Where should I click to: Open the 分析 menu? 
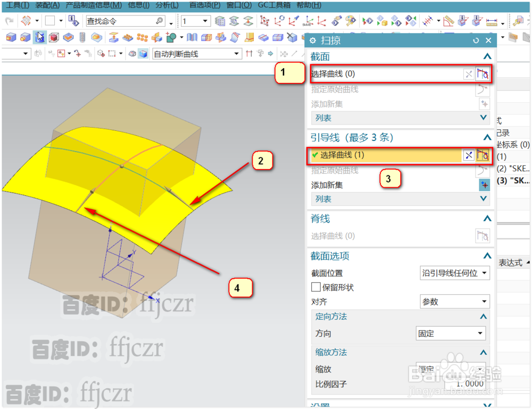[166, 5]
